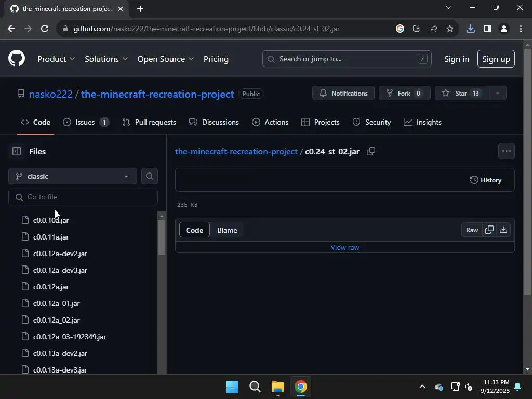Expand the Open Source menu
Screen dimensions: 532x399
[x=166, y=59]
